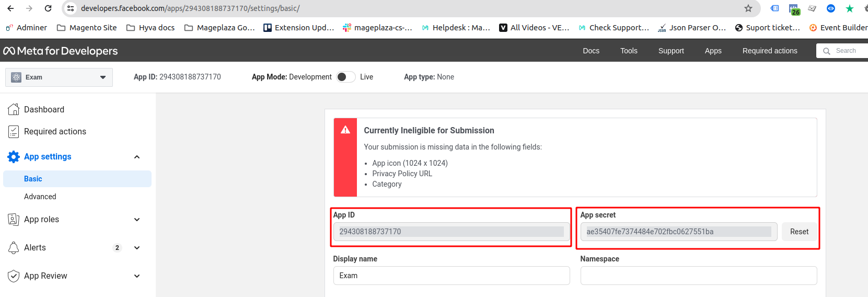
Task: Open the Docs menu in header
Action: click(x=591, y=51)
